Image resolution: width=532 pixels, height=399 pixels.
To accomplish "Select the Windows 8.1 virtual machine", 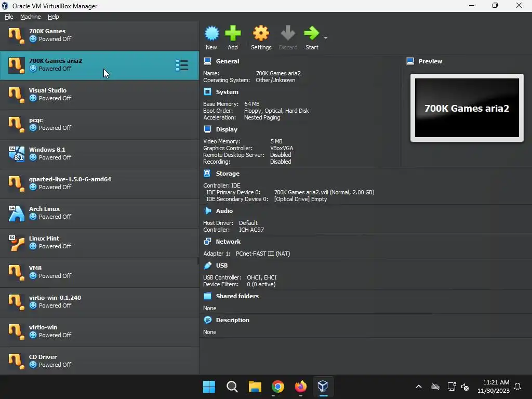I will tap(99, 154).
